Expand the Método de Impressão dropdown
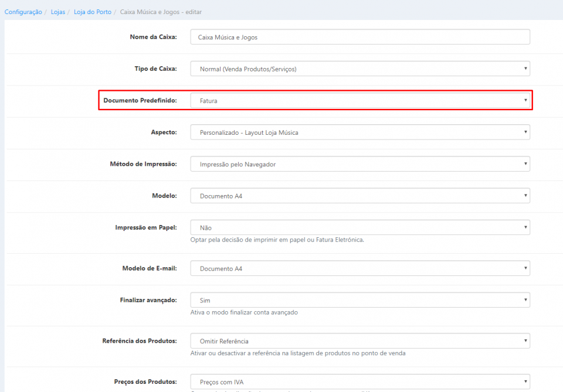This screenshot has width=563, height=392. point(360,164)
